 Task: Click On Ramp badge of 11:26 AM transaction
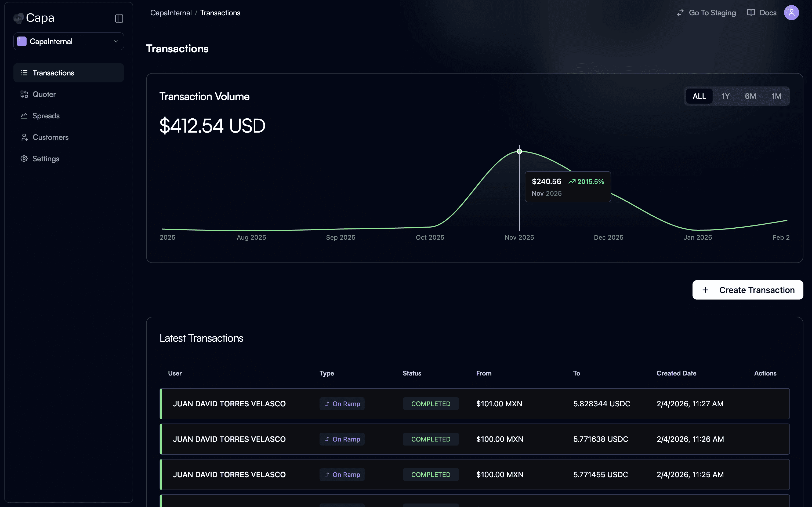click(x=342, y=439)
